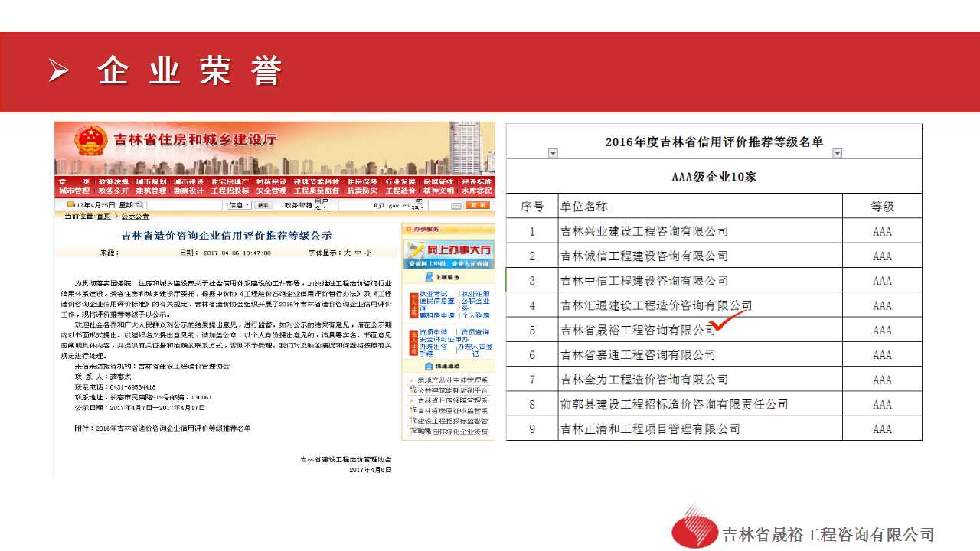Open the 信息 search type dropdown
This screenshot has height=551, width=980.
238,205
